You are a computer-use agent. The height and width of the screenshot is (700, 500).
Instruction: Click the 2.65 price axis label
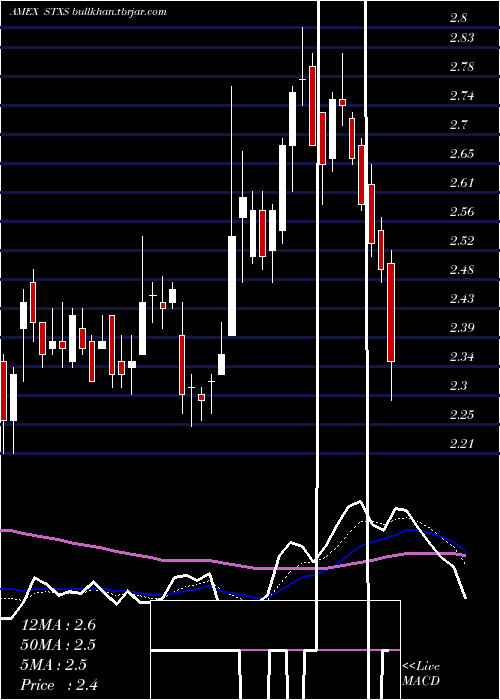tap(462, 154)
